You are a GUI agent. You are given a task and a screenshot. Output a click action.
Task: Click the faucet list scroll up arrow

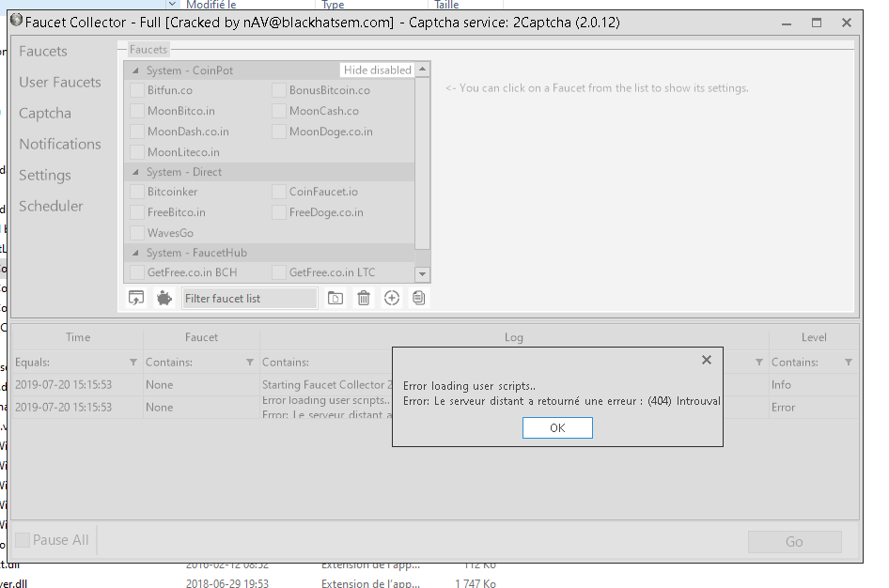tap(422, 70)
